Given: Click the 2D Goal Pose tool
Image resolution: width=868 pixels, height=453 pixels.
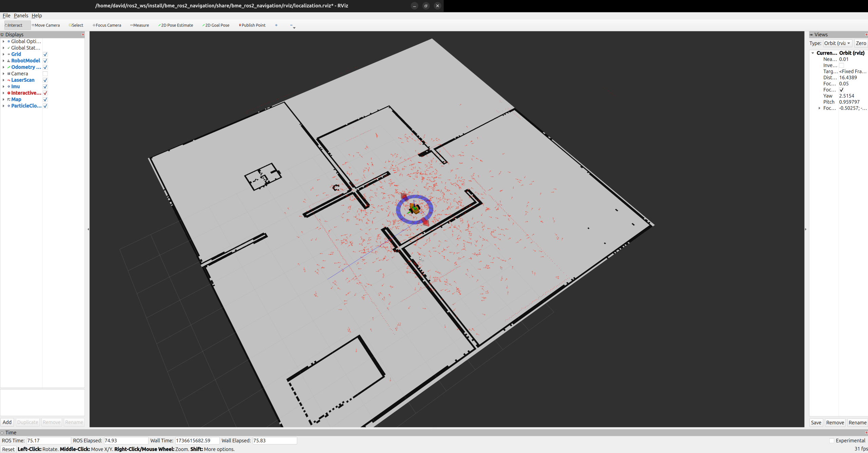Looking at the screenshot, I should coord(216,25).
